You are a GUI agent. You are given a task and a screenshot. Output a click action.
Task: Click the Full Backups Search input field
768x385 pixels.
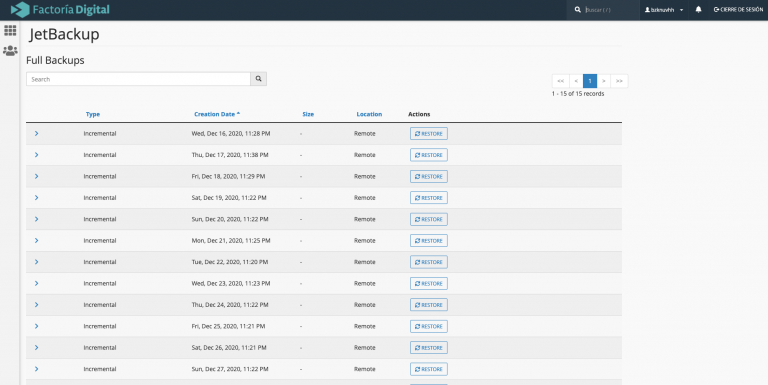139,79
